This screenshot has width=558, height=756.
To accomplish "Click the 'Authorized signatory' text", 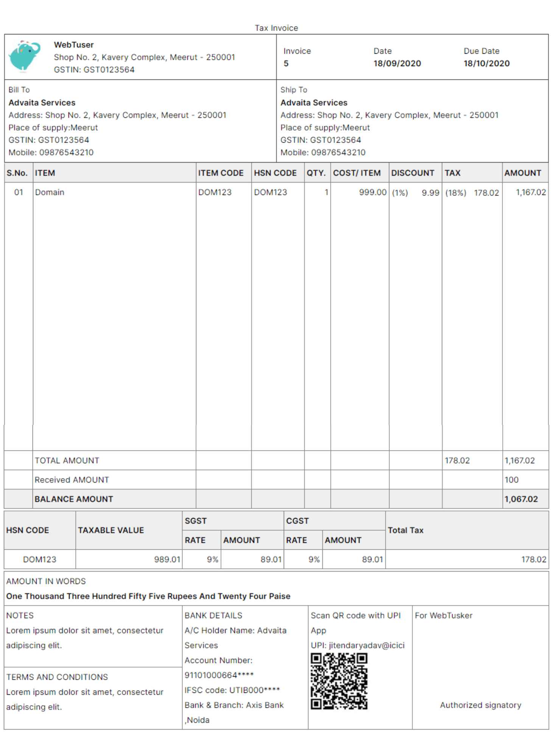I will coord(481,705).
